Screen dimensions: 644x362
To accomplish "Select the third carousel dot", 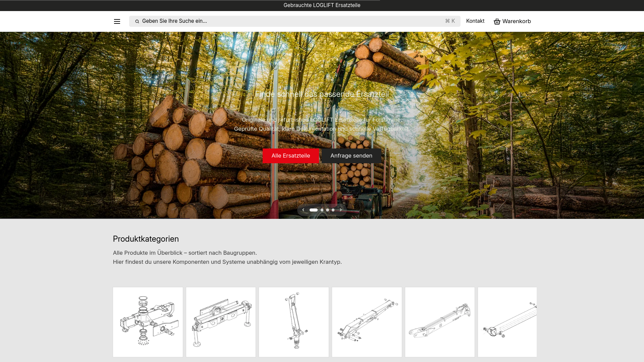I will point(328,210).
